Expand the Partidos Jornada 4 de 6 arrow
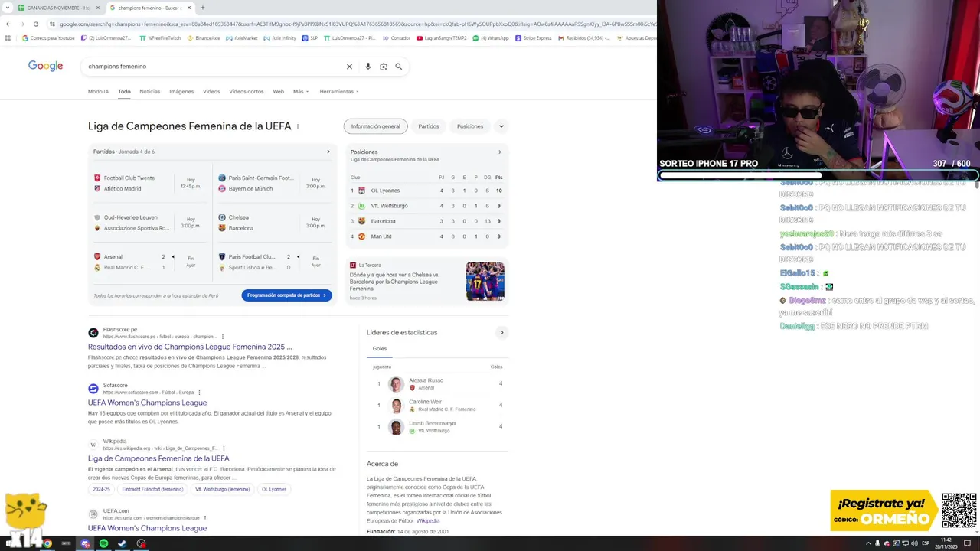The image size is (980, 551). coord(328,152)
